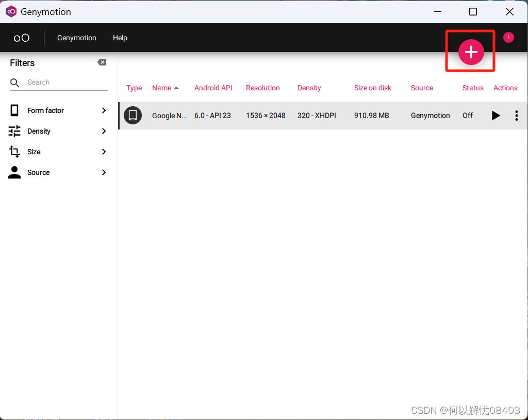
Task: Sort devices by Type column header
Action: pos(134,88)
